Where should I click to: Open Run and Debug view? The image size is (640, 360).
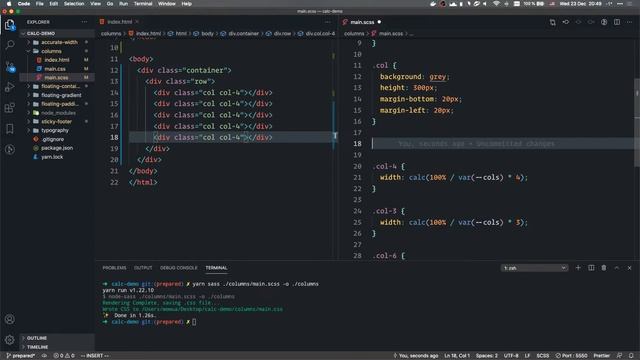pos(10,87)
